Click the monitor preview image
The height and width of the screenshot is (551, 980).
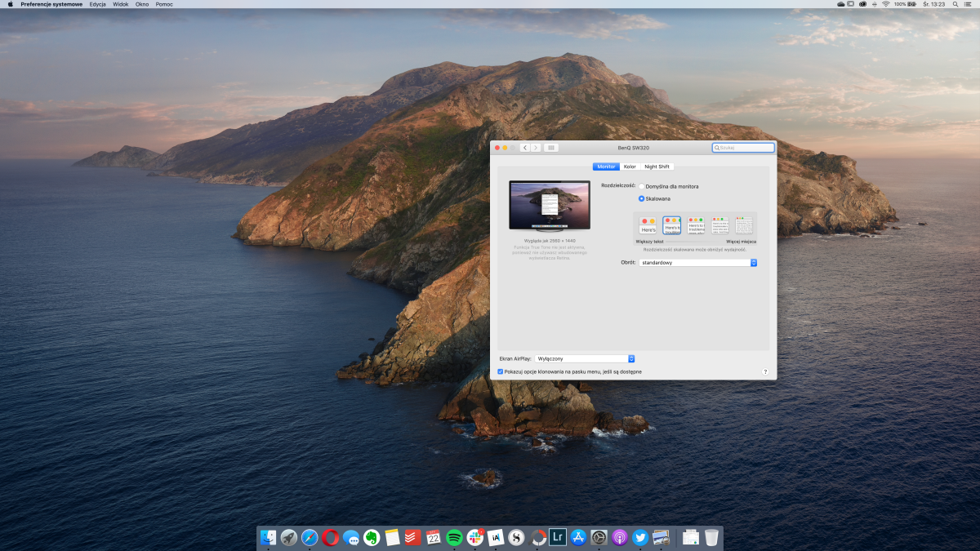pyautogui.click(x=549, y=205)
